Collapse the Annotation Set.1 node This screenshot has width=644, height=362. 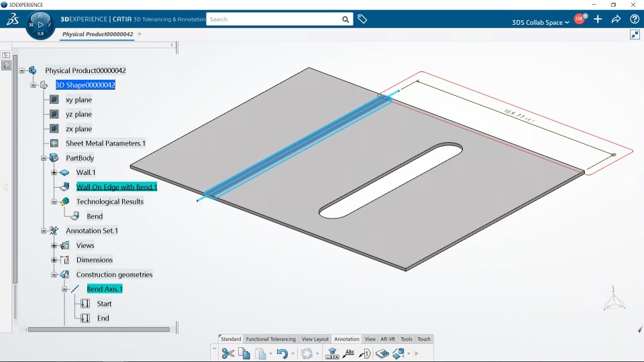click(44, 231)
